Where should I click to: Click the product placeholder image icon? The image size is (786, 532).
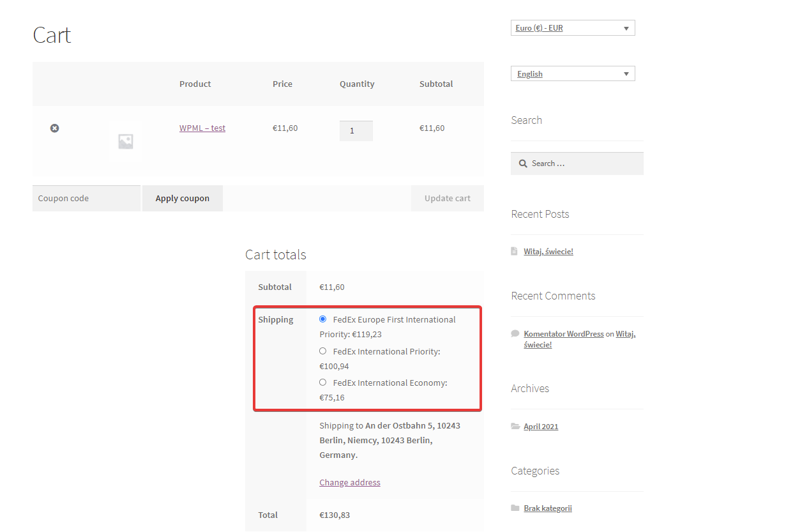tap(125, 141)
